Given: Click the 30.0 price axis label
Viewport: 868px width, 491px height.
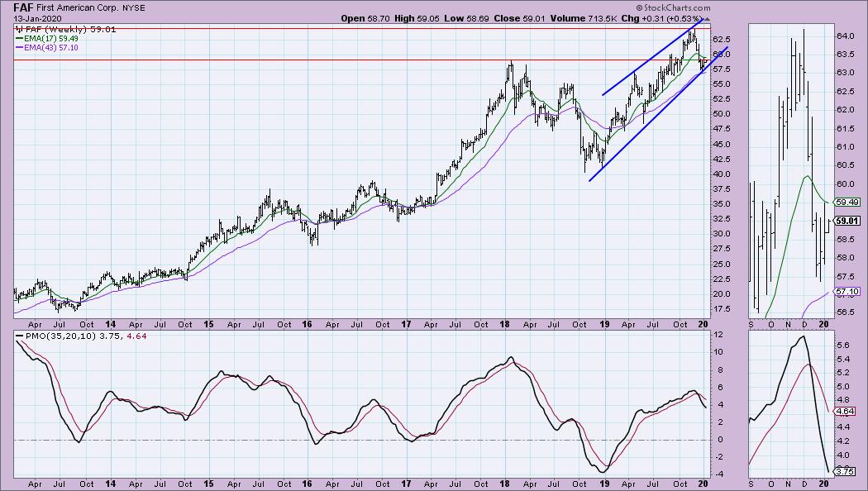Looking at the screenshot, I should click(x=721, y=234).
